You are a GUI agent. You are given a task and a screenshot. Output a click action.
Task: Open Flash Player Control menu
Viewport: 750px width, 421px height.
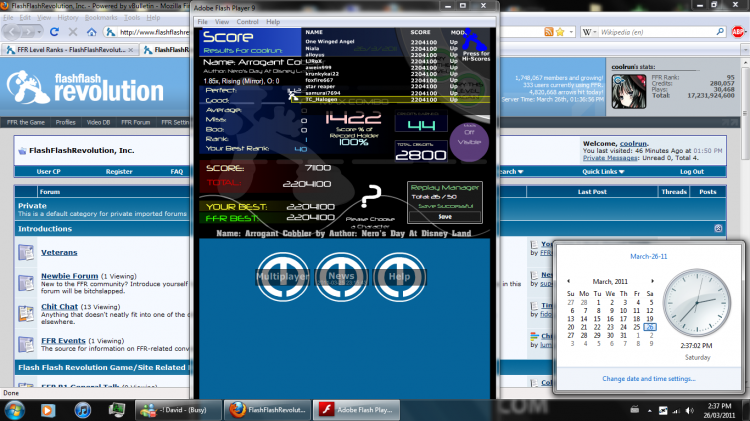247,22
